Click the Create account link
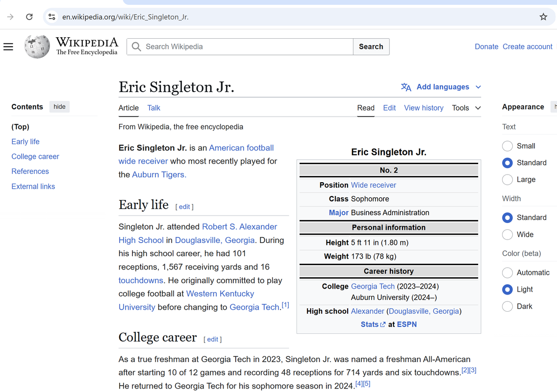The width and height of the screenshot is (557, 392). [x=527, y=47]
